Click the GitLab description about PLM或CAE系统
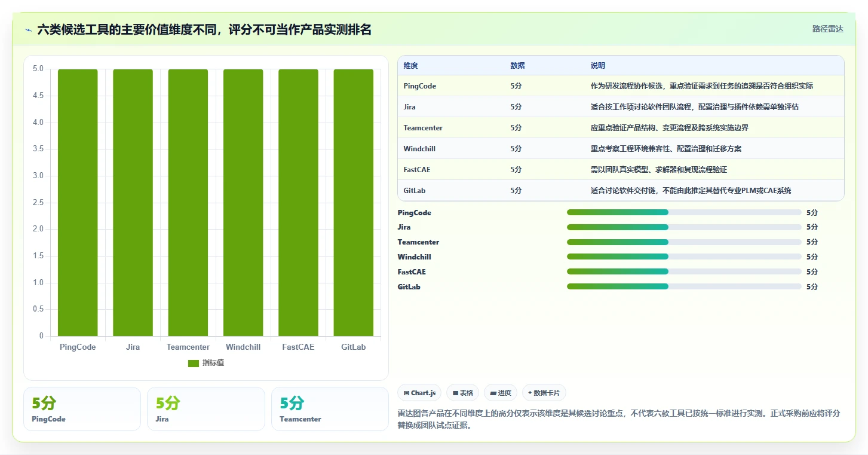This screenshot has width=868, height=455. tap(691, 191)
